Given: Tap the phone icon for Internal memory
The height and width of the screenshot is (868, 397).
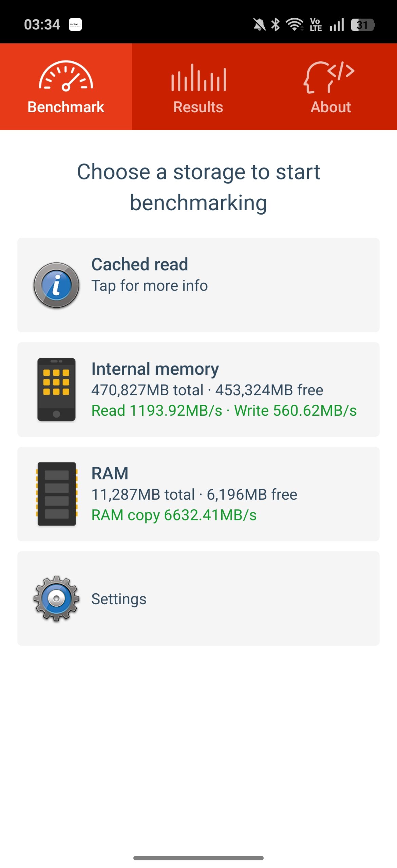Looking at the screenshot, I should point(56,389).
